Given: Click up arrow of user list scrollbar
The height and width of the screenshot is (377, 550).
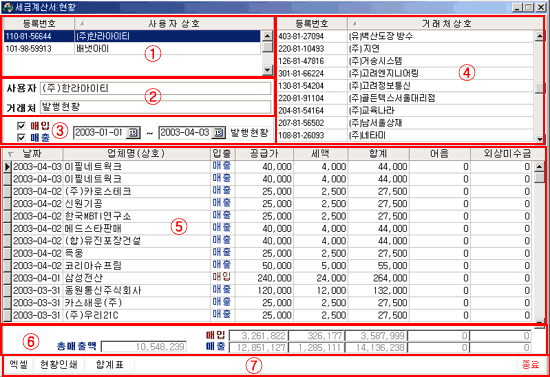Looking at the screenshot, I should pos(267,35).
